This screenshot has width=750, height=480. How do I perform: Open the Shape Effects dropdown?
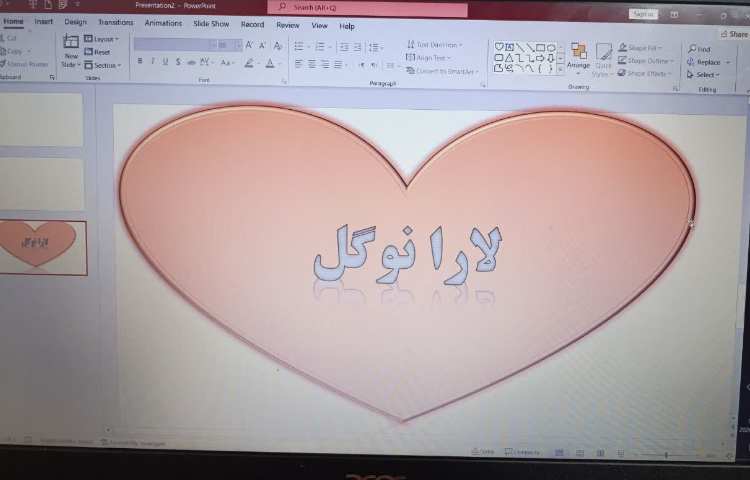(644, 73)
